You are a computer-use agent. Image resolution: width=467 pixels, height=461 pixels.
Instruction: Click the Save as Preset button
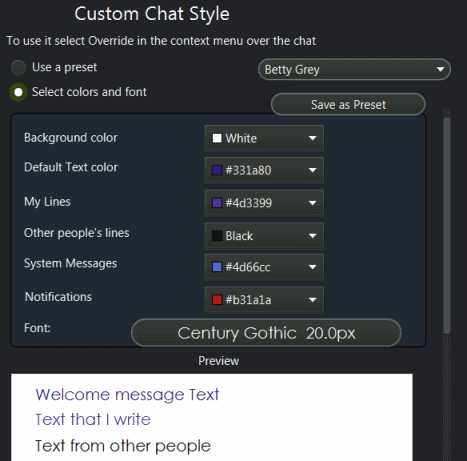pos(348,105)
